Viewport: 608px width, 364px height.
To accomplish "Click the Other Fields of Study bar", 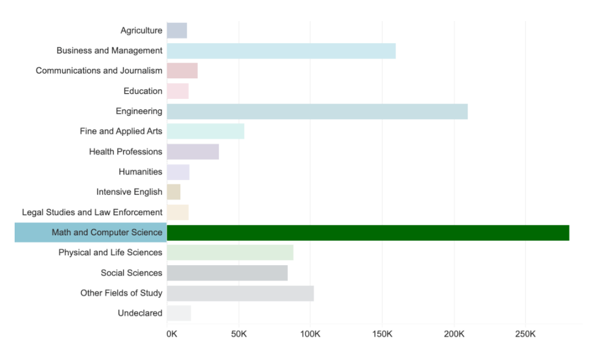I will pyautogui.click(x=240, y=293).
